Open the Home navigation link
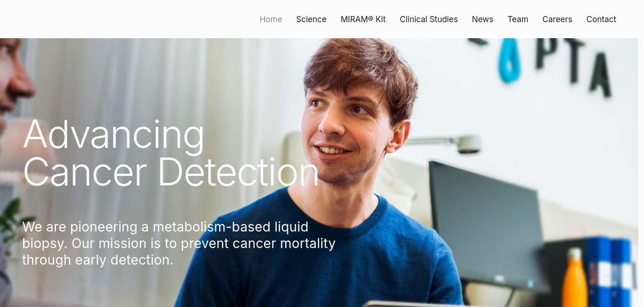 click(x=271, y=19)
